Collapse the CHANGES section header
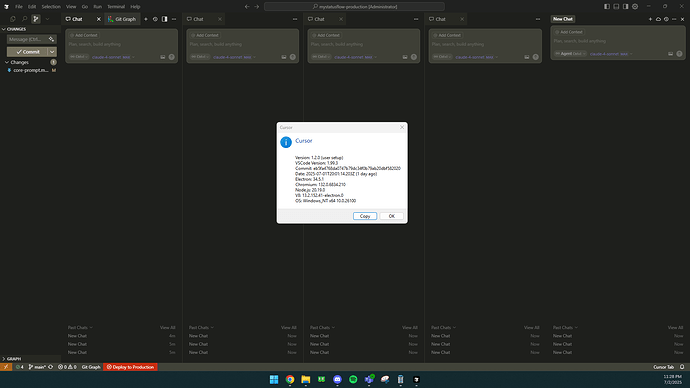 pyautogui.click(x=30, y=29)
